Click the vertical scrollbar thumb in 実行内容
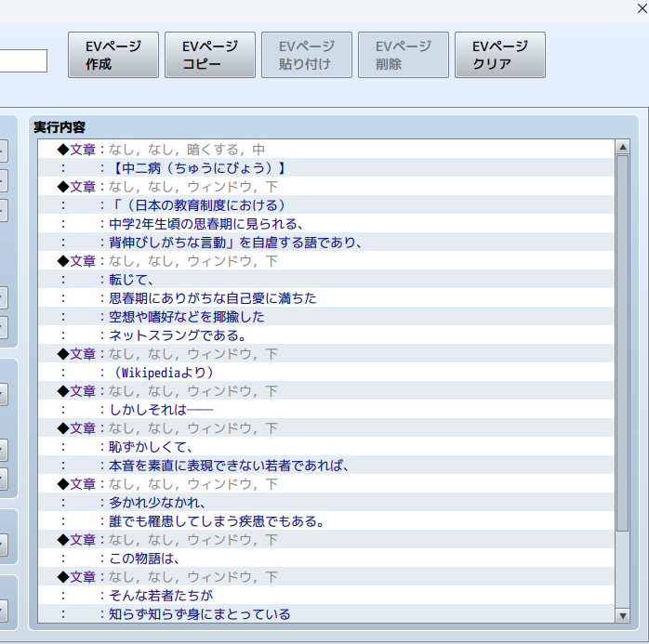 (623, 343)
